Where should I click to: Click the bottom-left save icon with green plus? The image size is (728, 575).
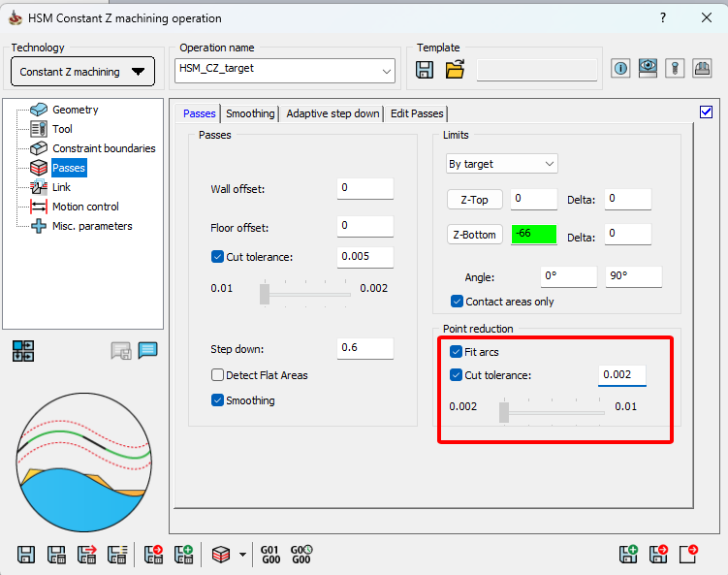183,555
